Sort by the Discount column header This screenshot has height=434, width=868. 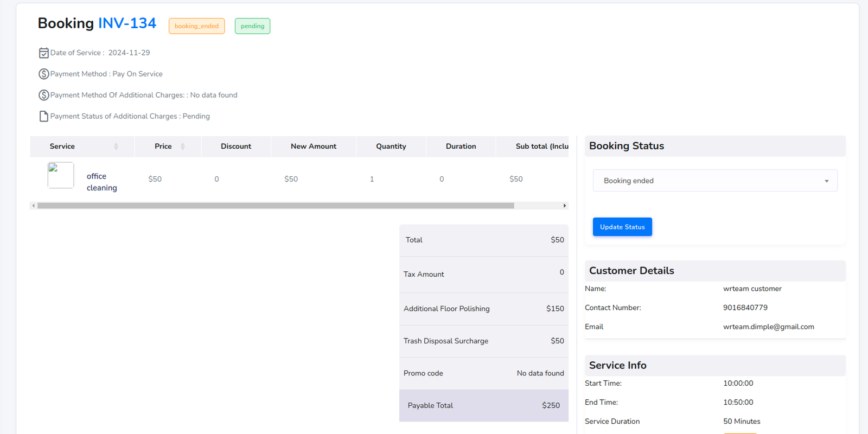(x=236, y=146)
